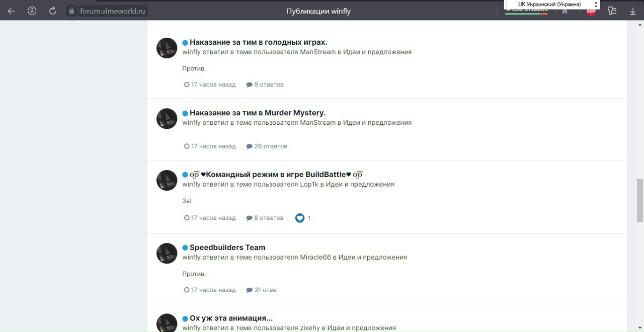Open the browser downloads arrow icon

[x=633, y=11]
